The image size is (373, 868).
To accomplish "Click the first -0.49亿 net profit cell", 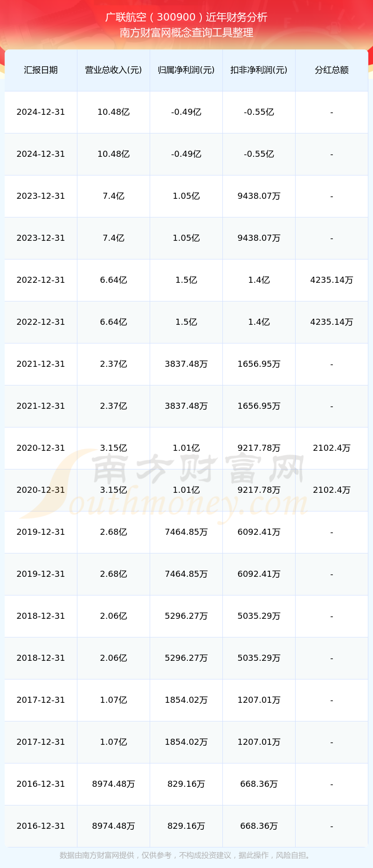I will coord(186,112).
